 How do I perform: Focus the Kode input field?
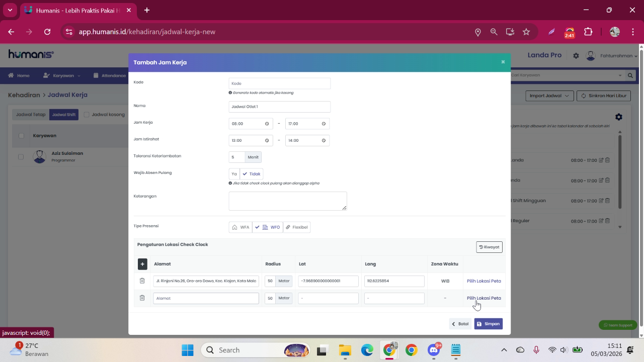(x=280, y=83)
